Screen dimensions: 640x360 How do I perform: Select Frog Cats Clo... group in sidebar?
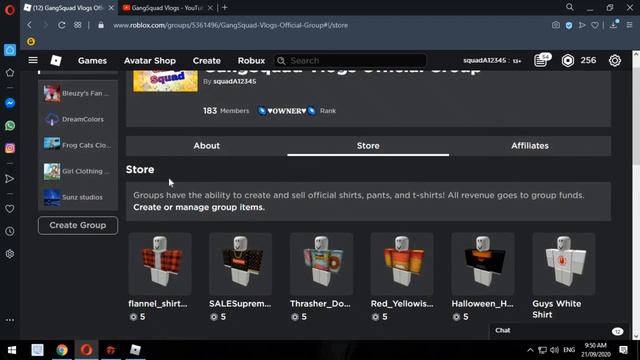[78, 145]
